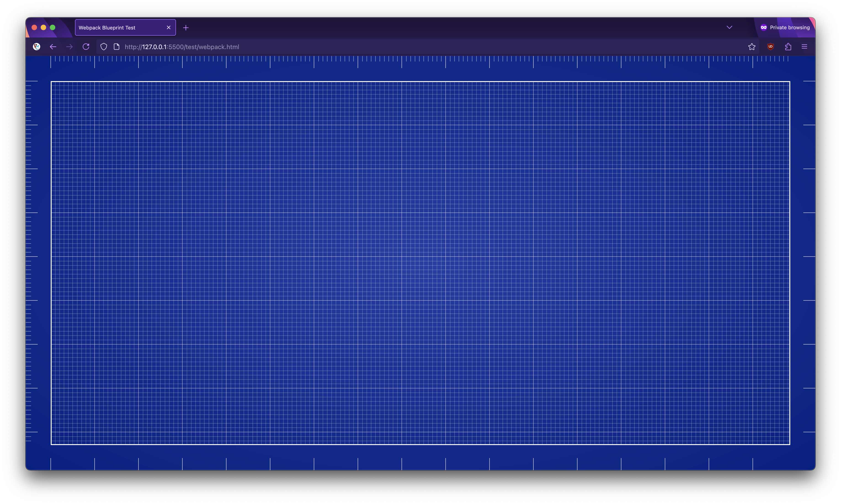Screen dimensions: 841x504
Task: Open the Firefox View icon
Action: pyautogui.click(x=37, y=47)
